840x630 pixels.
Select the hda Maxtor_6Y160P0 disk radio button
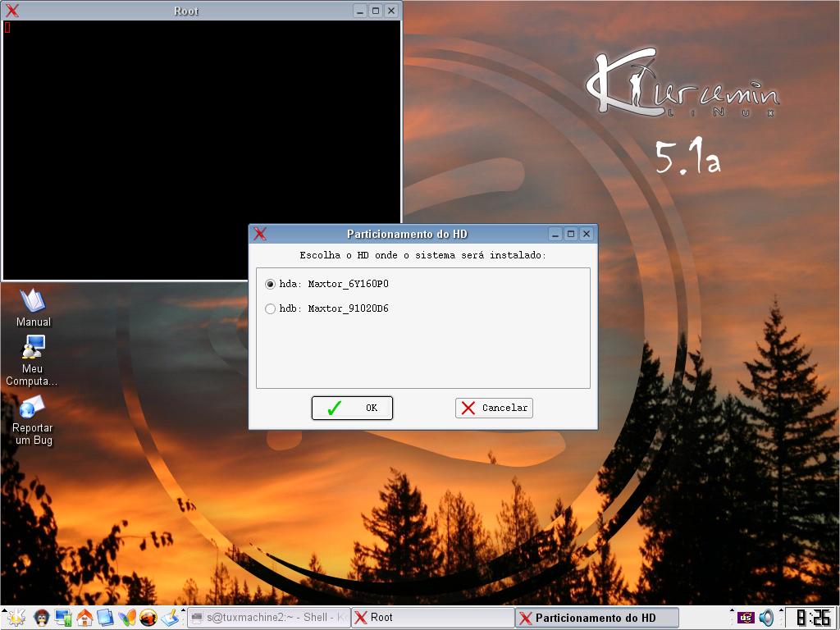pos(270,284)
